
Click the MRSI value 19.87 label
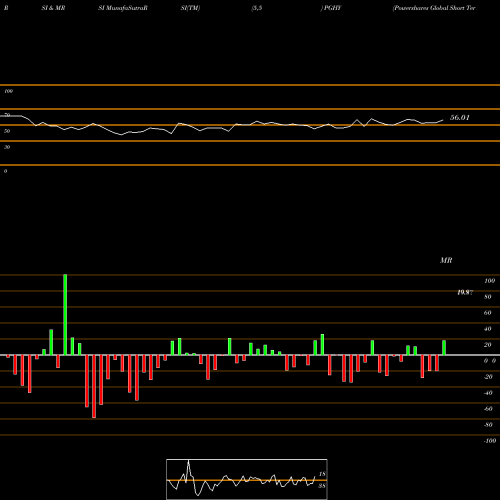[465, 292]
